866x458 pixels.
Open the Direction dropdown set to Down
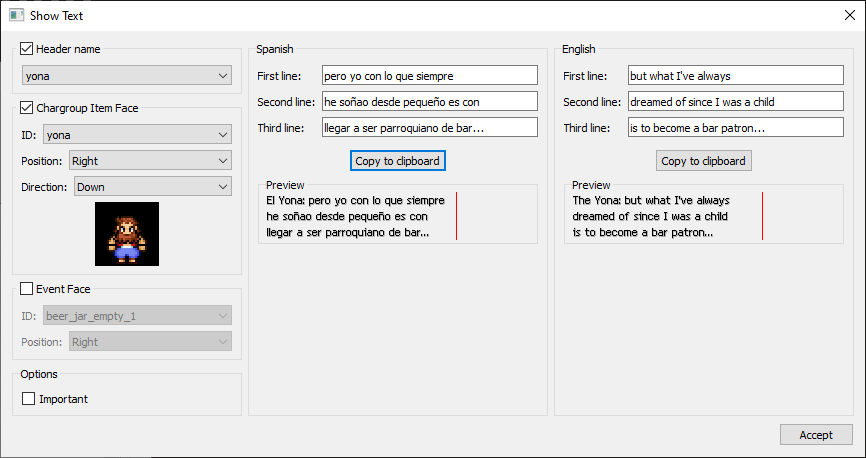coord(152,187)
